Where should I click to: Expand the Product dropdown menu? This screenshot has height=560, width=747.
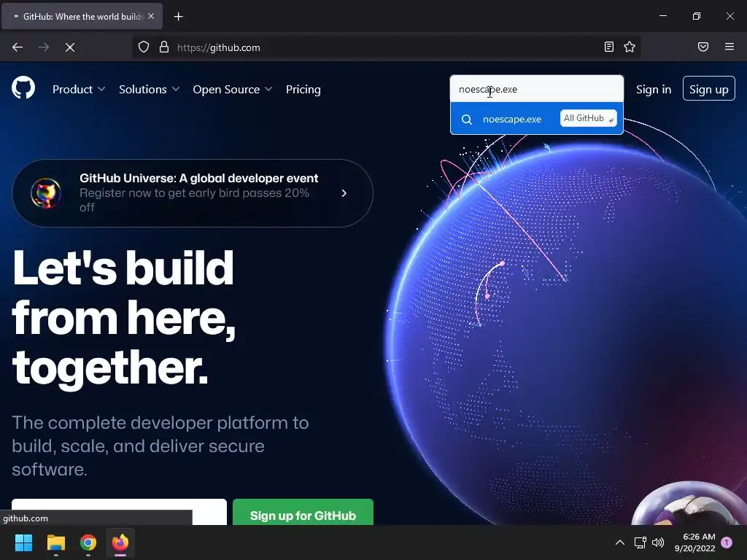(79, 89)
